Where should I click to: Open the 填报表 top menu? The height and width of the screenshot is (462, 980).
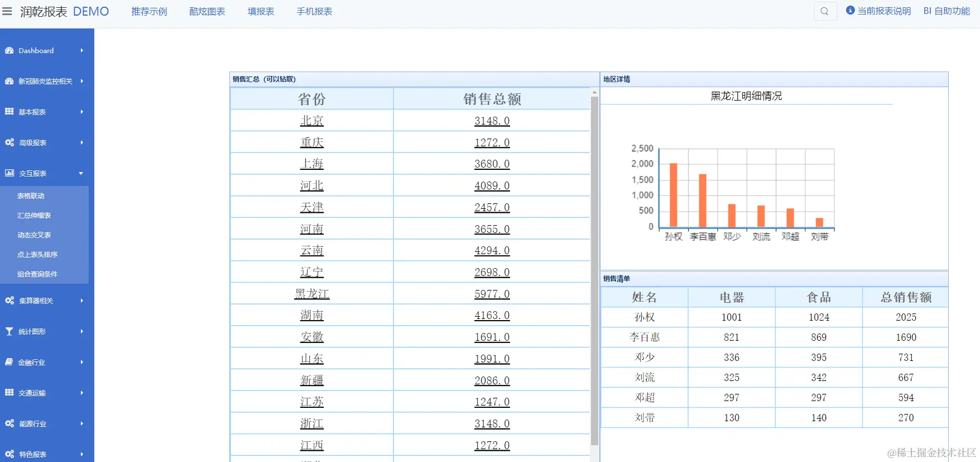pos(261,11)
